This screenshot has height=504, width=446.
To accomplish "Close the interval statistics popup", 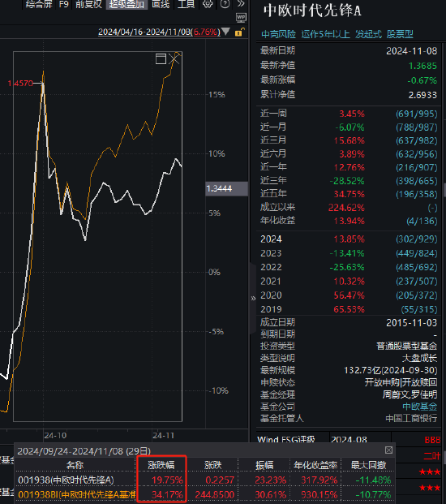I will 388,450.
